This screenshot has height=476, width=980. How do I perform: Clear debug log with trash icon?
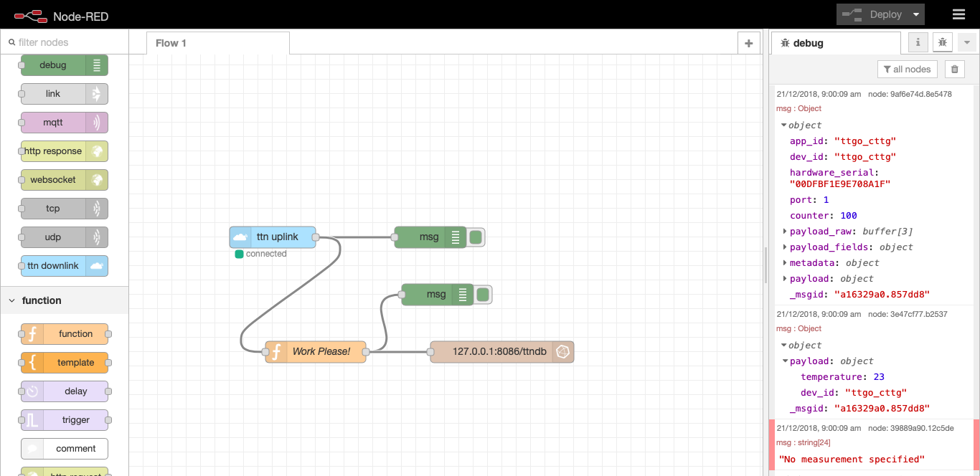point(954,70)
